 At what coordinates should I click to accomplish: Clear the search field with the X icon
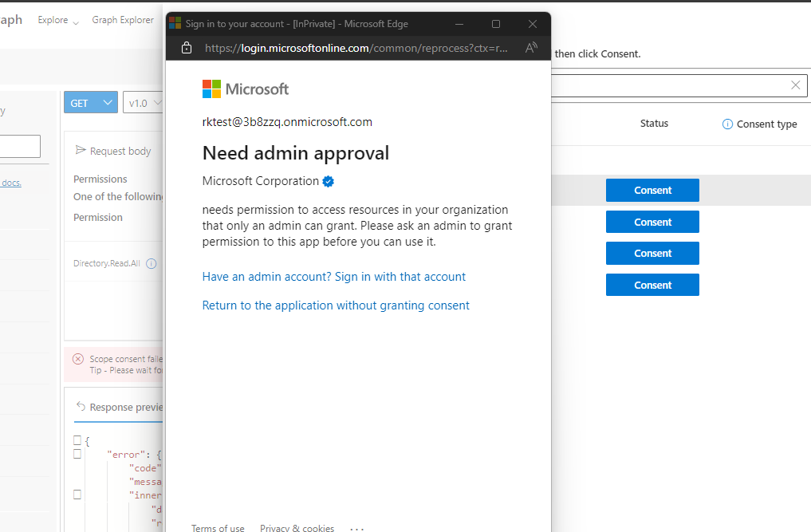pos(795,85)
